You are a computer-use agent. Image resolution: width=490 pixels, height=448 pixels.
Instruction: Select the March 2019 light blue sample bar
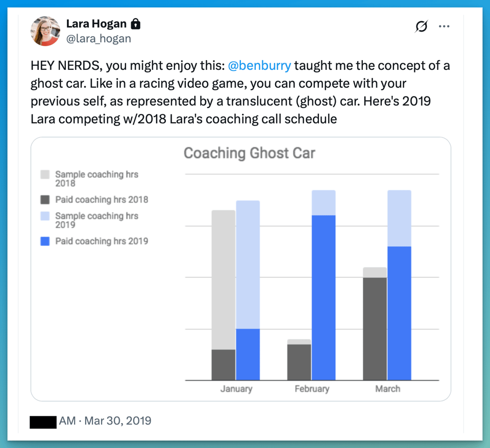(399, 218)
